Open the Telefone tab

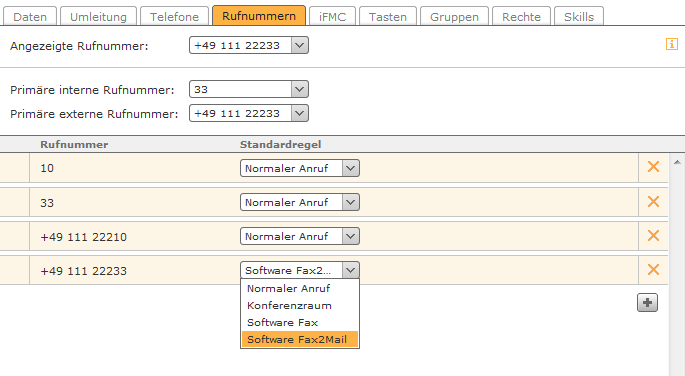click(174, 17)
